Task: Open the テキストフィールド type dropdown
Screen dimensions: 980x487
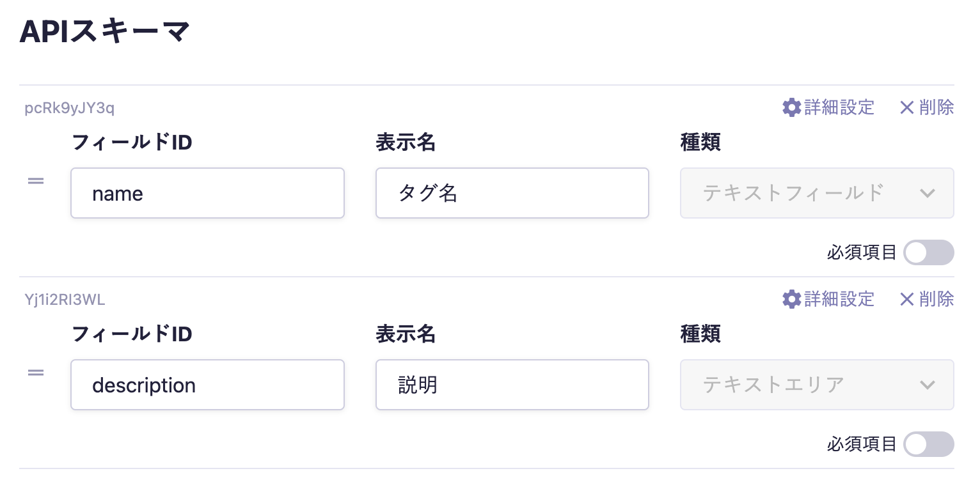Action: coord(816,193)
